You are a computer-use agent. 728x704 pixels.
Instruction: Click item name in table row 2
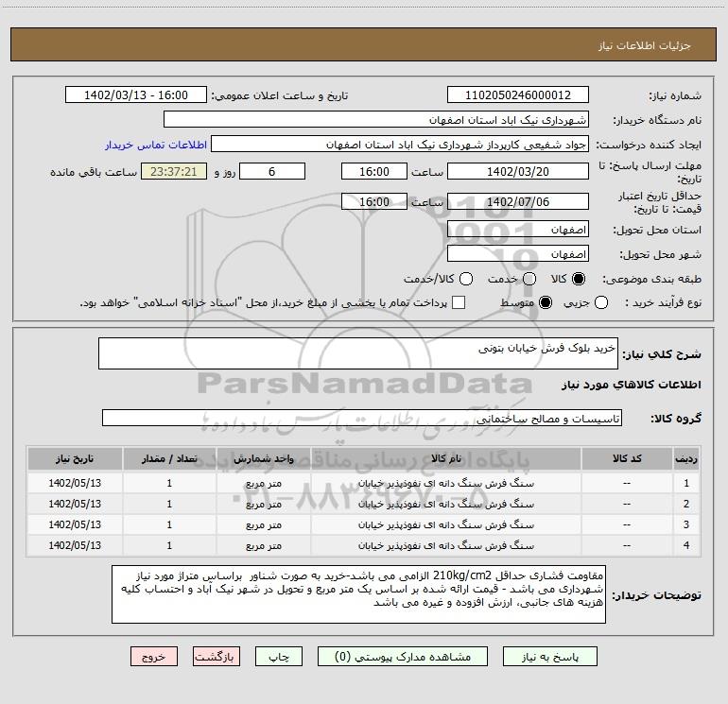pos(445,504)
